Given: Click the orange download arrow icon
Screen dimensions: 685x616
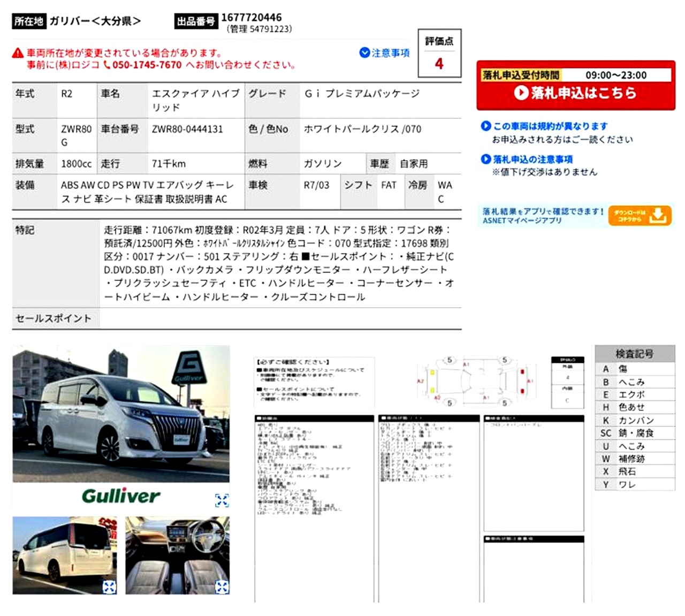Looking at the screenshot, I should [x=658, y=216].
